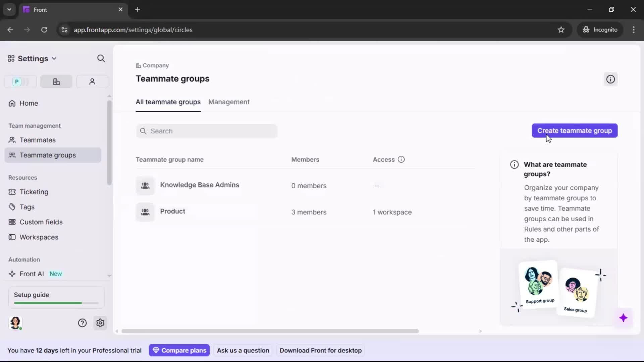Switch to the Management tab
Screen dimensions: 644x362
pos(229,102)
